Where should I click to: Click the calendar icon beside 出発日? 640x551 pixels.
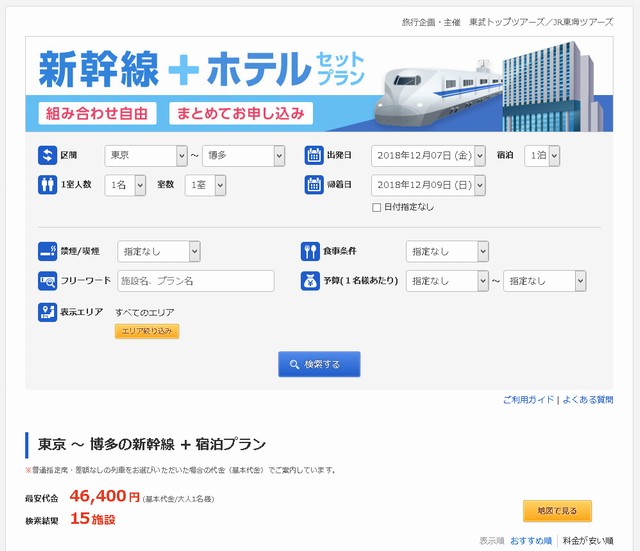pyautogui.click(x=314, y=156)
